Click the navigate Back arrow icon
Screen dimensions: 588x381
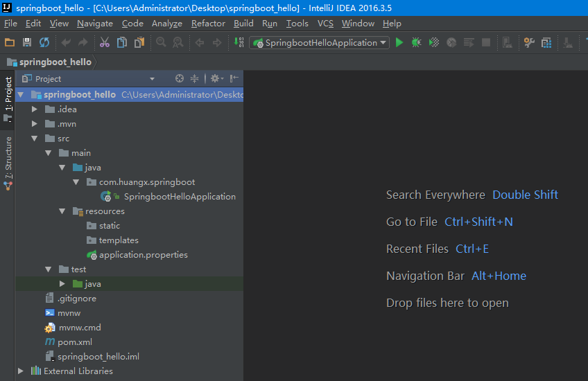[x=200, y=43]
